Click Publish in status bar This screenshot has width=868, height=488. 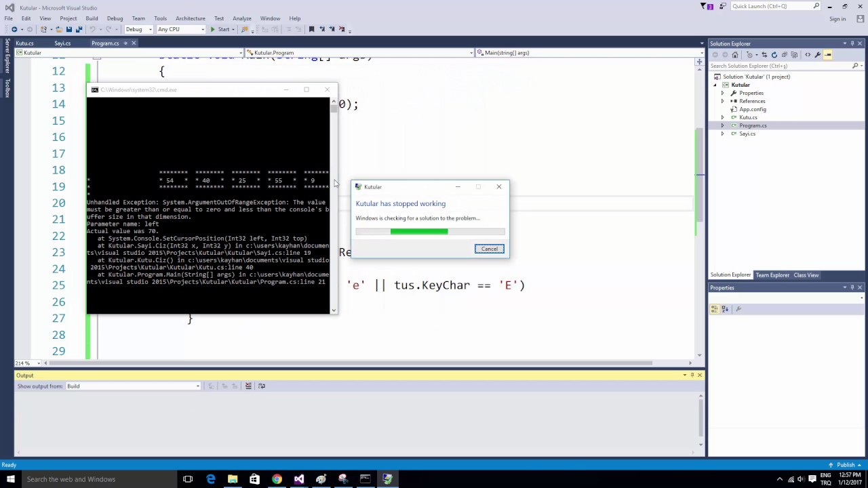[846, 465]
